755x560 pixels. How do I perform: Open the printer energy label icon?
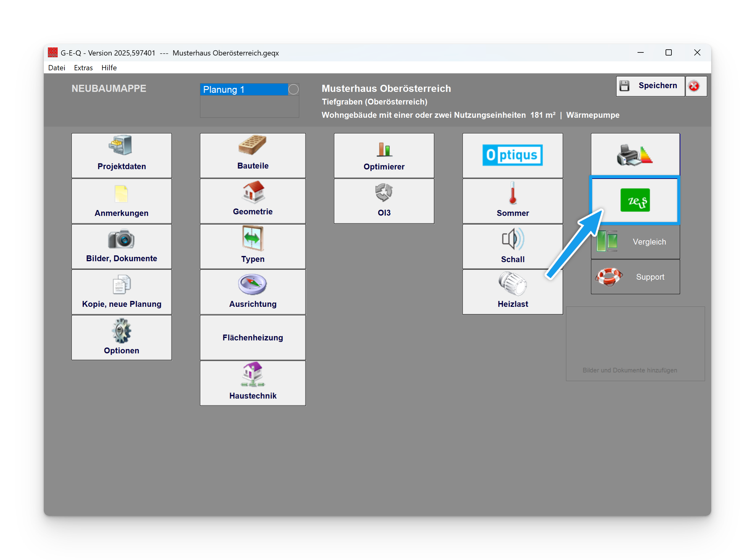635,155
